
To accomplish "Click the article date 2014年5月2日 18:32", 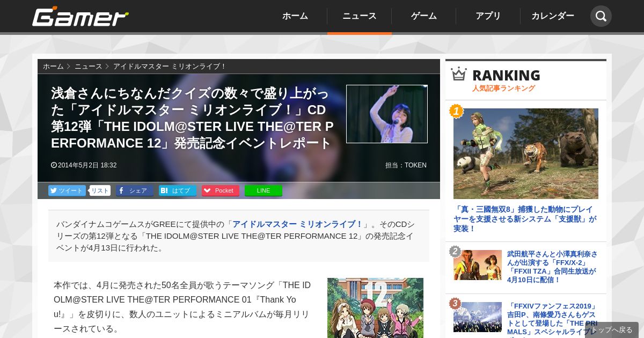I will point(84,165).
